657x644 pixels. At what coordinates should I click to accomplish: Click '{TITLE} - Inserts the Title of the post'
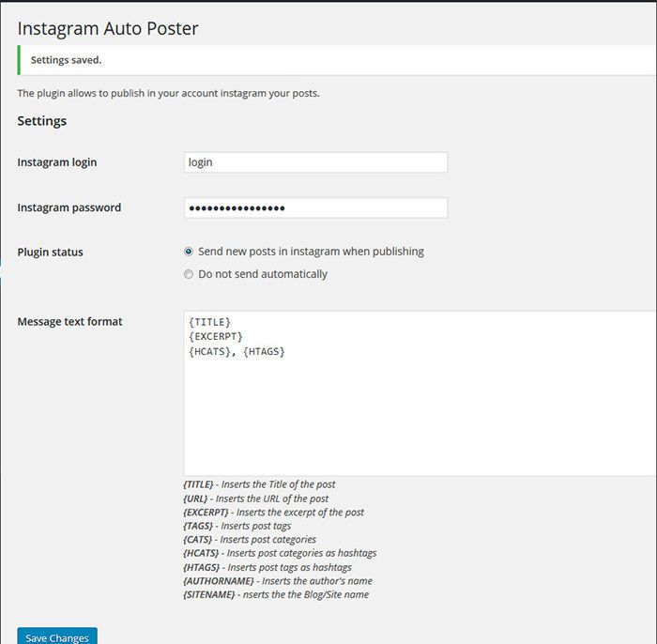pos(259,484)
